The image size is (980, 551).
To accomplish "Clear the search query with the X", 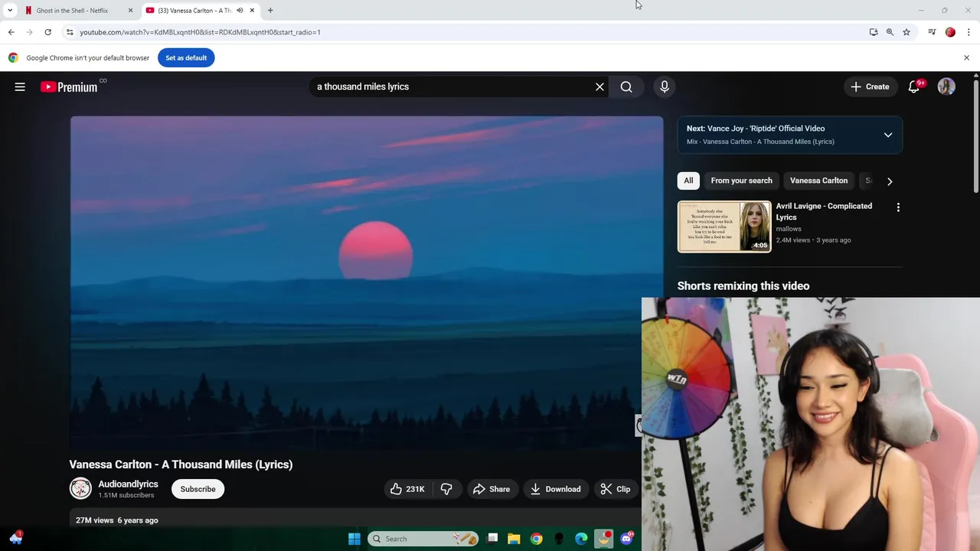I will coord(599,86).
